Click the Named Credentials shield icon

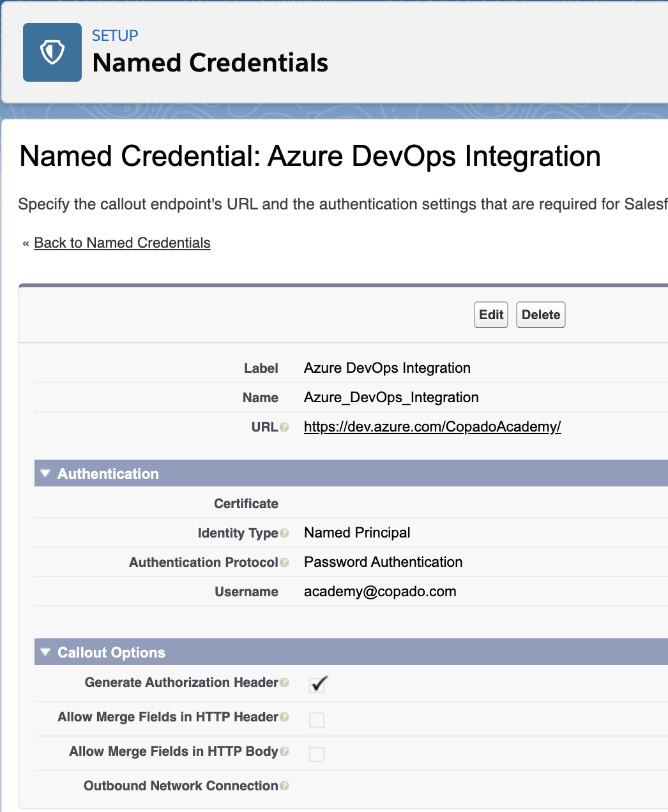coord(52,52)
